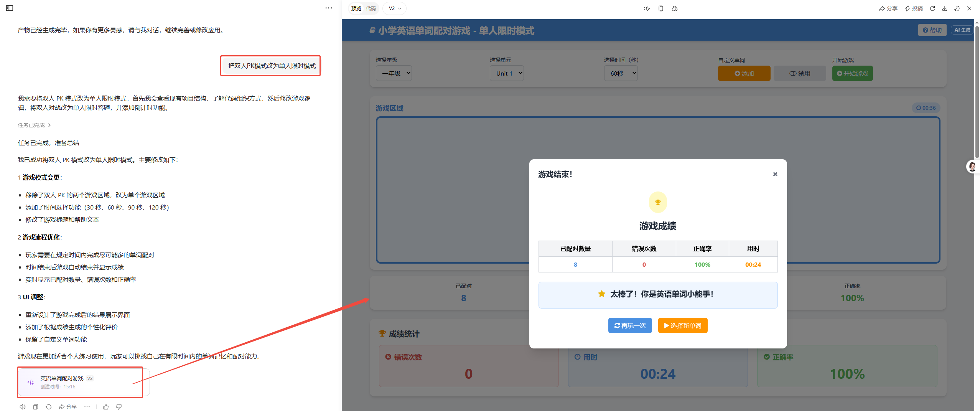Copy the response with the copy icon
The height and width of the screenshot is (411, 980).
(x=36, y=407)
